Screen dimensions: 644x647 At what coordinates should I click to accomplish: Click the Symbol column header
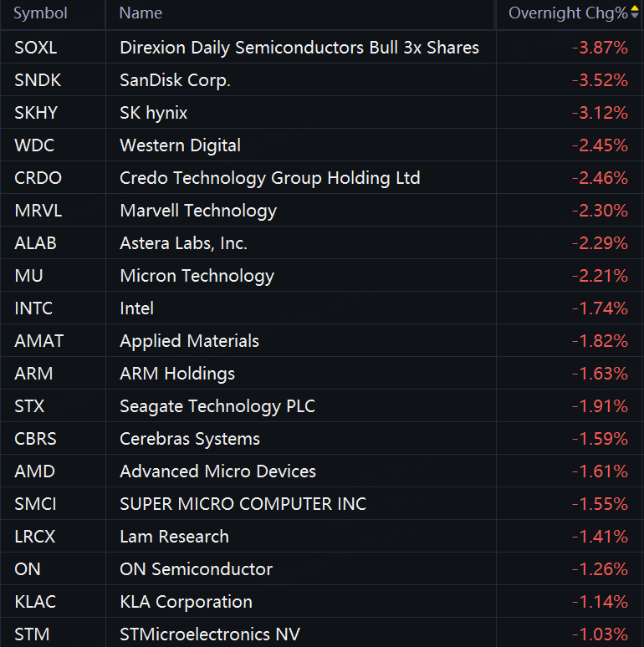coord(40,13)
